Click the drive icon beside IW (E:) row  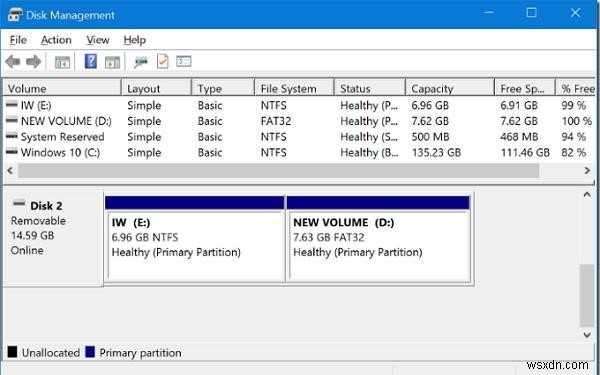coord(12,104)
